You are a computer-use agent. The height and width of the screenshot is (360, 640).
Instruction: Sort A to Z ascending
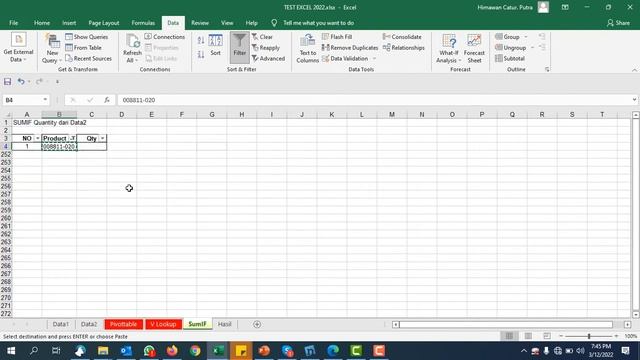point(201,40)
